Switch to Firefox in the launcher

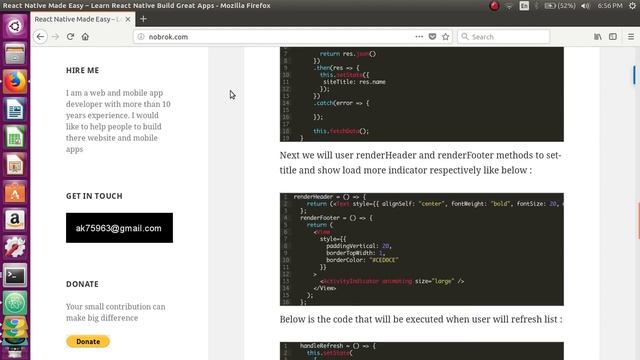click(15, 82)
